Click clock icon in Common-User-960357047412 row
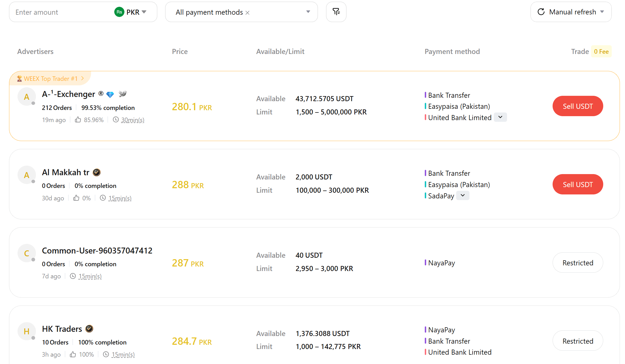625x364 pixels. click(x=73, y=276)
